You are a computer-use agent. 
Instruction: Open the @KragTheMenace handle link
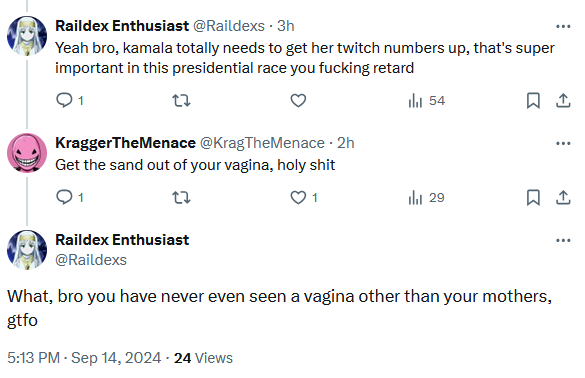262,143
